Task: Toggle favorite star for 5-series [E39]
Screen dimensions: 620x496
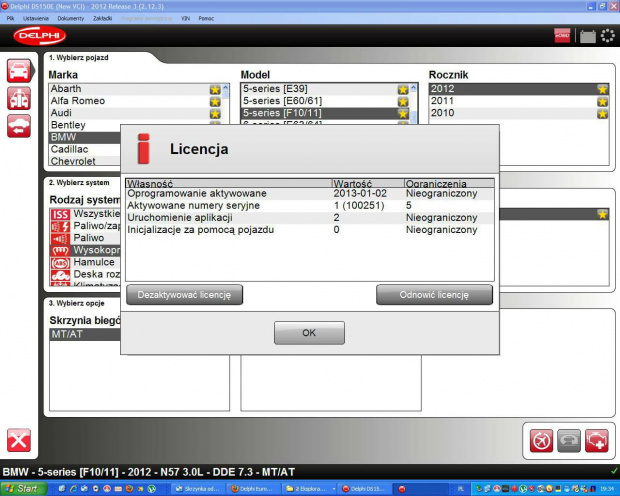Action: (x=403, y=89)
